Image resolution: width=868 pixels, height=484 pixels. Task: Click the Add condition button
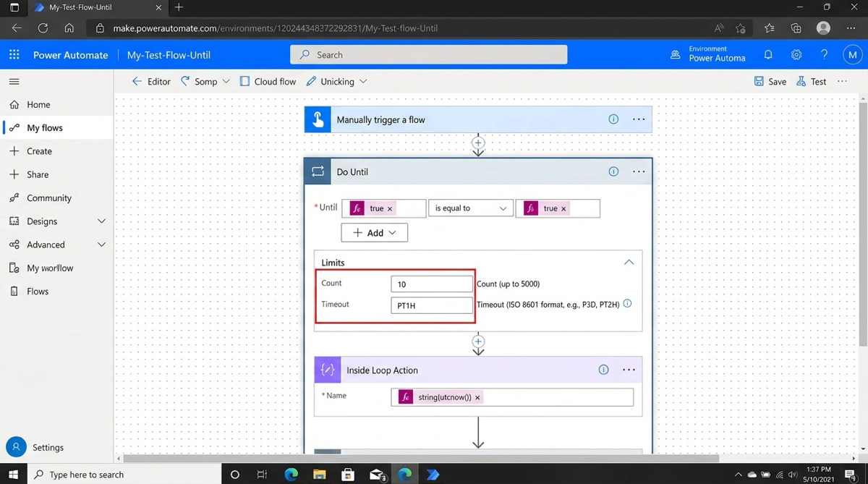[374, 233]
